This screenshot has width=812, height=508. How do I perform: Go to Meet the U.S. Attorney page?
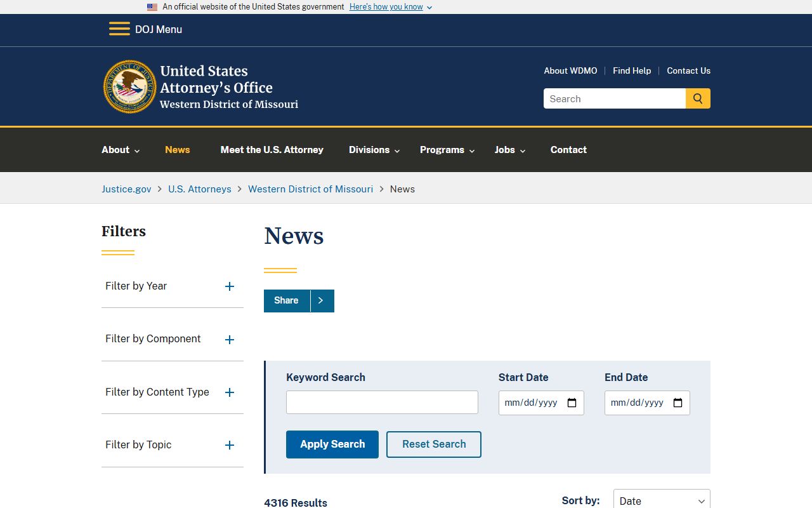coord(272,150)
